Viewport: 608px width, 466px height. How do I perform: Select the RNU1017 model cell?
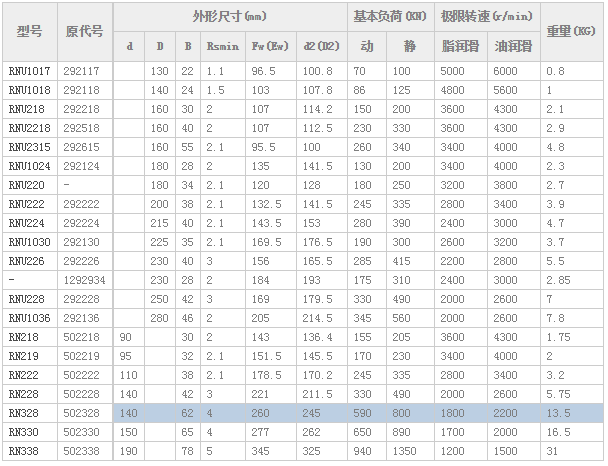28,71
